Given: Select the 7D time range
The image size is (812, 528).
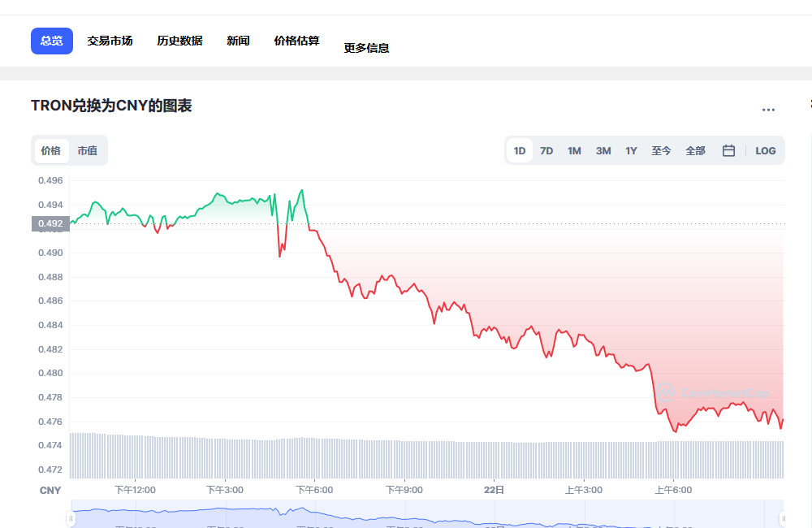Looking at the screenshot, I should [x=546, y=151].
